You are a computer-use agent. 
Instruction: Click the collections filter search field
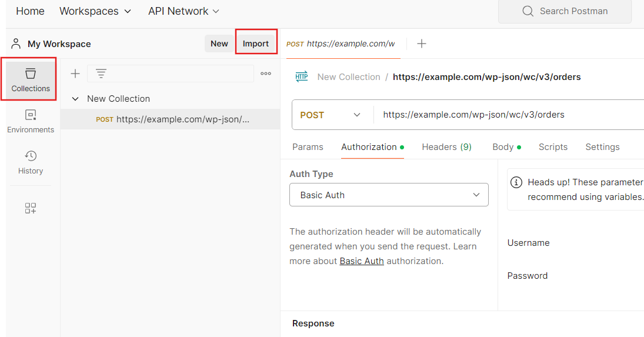click(x=171, y=74)
